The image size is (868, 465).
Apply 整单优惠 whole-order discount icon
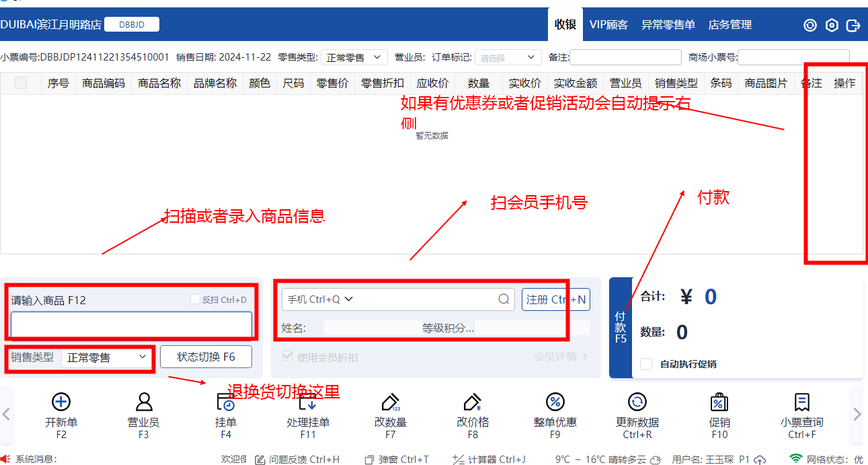555,402
